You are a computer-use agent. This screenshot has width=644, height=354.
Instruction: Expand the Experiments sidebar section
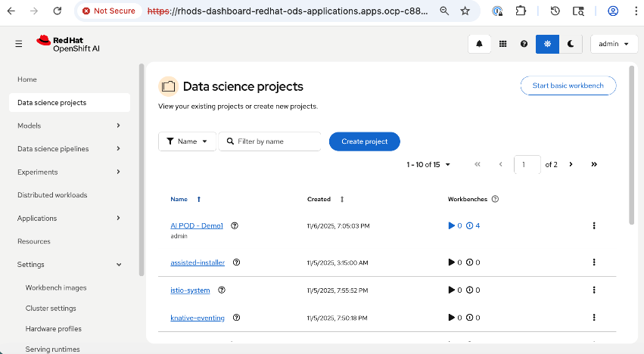coord(70,172)
